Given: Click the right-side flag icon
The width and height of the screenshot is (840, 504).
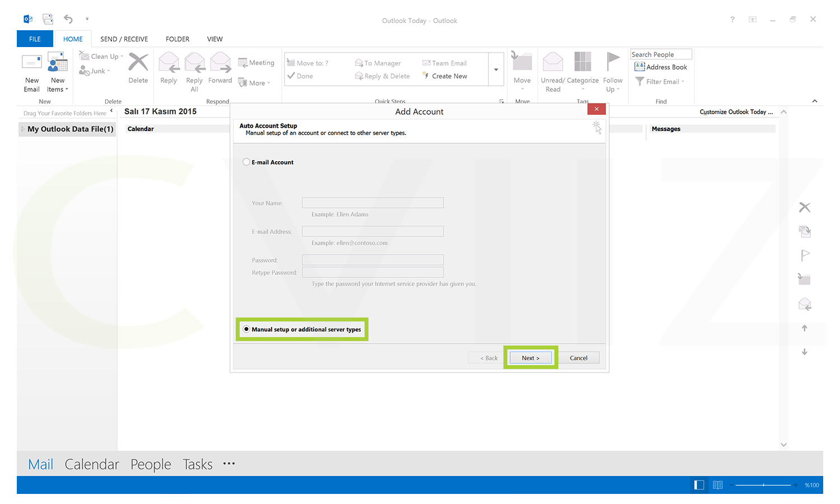Looking at the screenshot, I should [x=805, y=255].
